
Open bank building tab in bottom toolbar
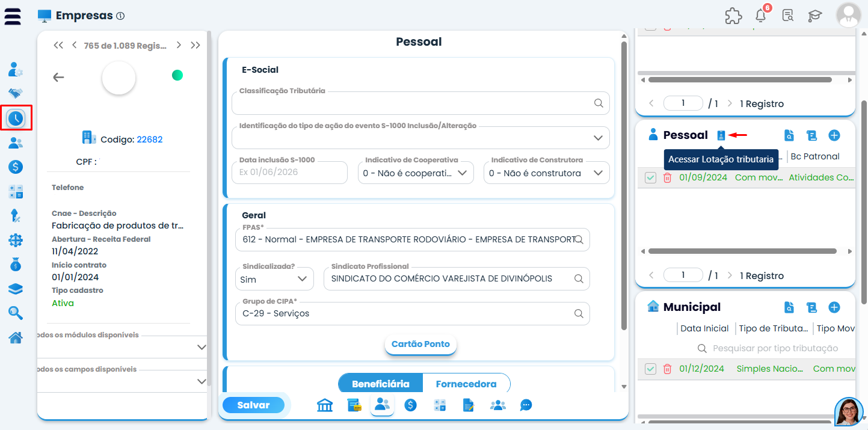(x=325, y=405)
